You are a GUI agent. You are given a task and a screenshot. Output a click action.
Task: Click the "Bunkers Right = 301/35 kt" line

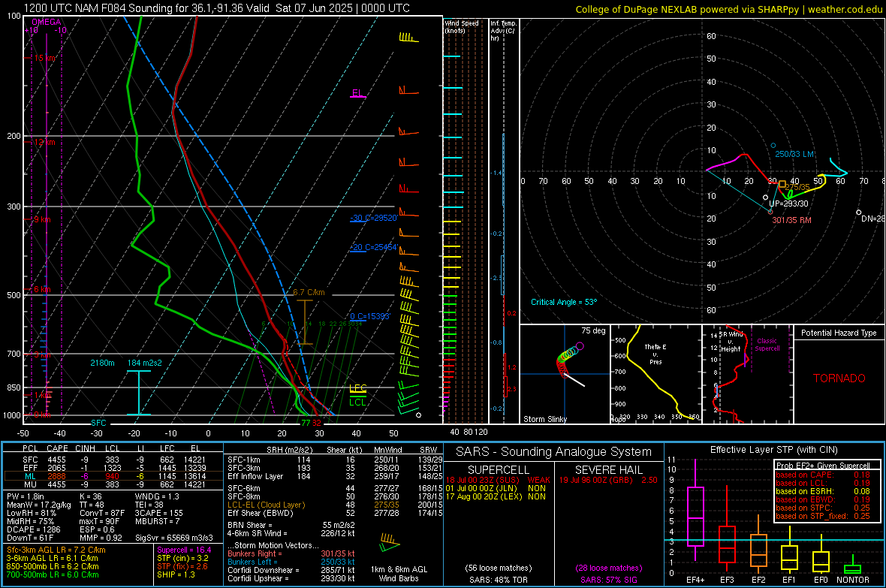click(x=291, y=553)
